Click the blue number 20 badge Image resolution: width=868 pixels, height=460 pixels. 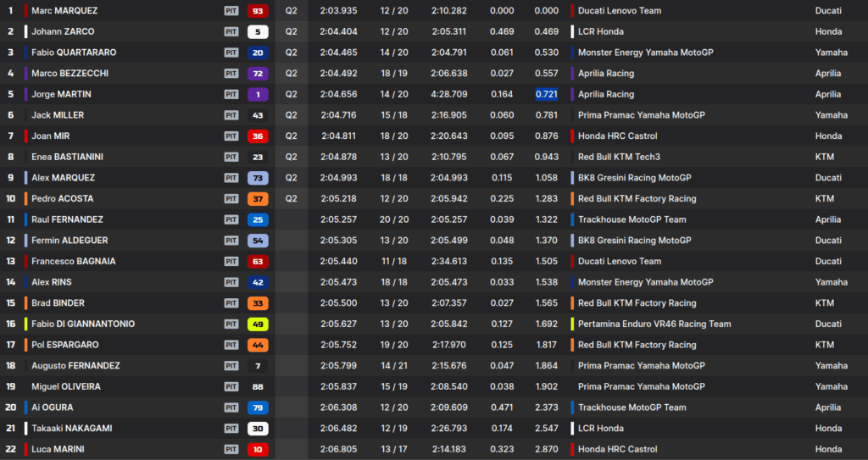258,53
